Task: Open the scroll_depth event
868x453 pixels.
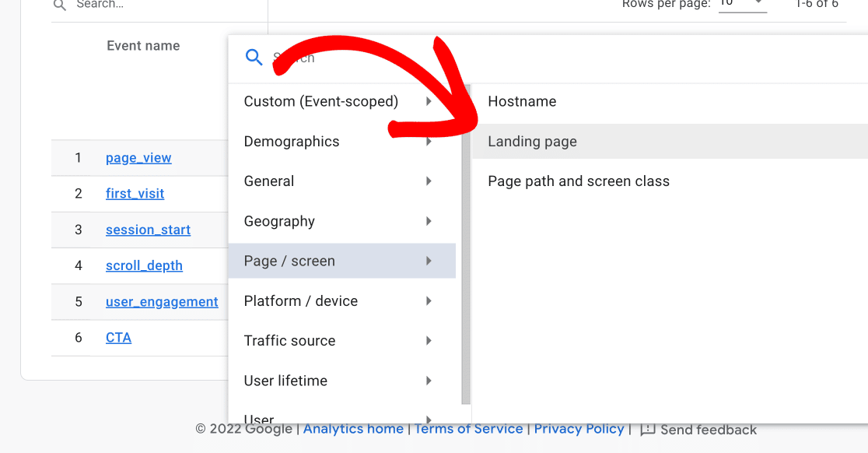Action: coord(144,265)
